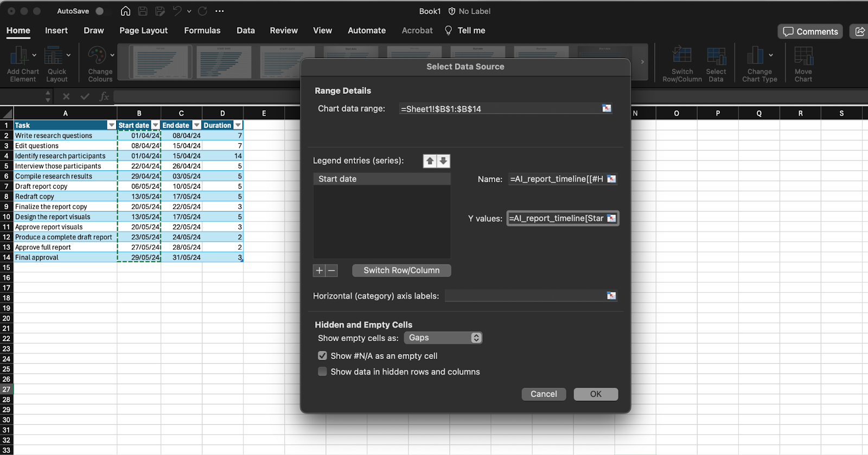Image resolution: width=868 pixels, height=455 pixels.
Task: Add a series with the plus button
Action: 320,271
